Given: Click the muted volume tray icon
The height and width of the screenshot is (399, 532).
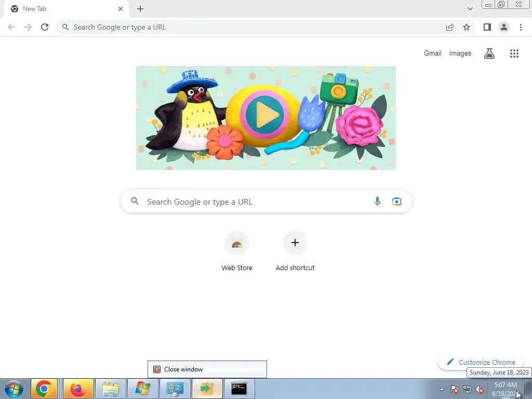Looking at the screenshot, I should coord(480,389).
